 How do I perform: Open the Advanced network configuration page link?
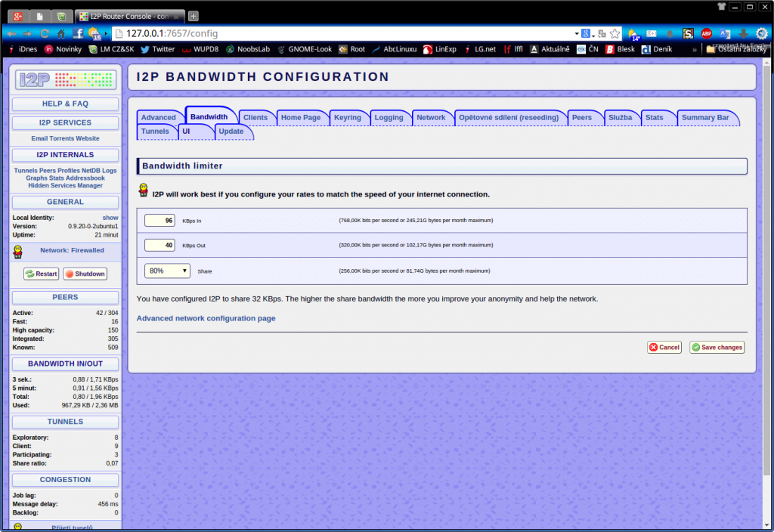(206, 318)
